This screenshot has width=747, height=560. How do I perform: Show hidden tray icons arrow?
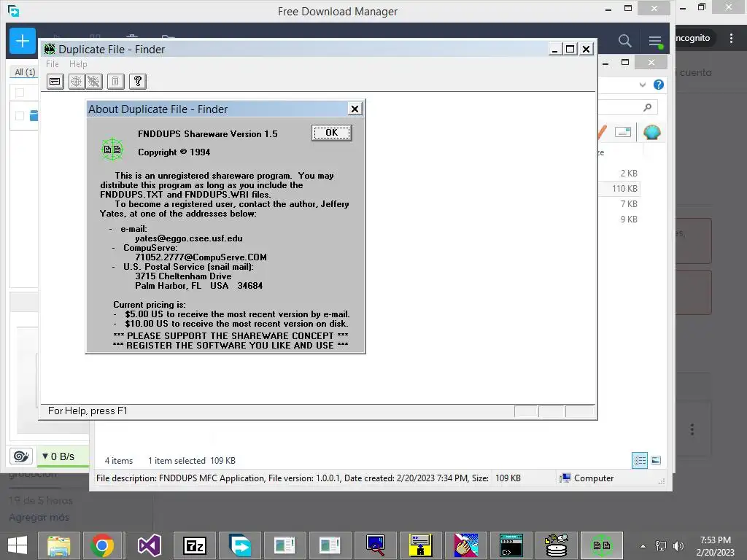tap(643, 546)
